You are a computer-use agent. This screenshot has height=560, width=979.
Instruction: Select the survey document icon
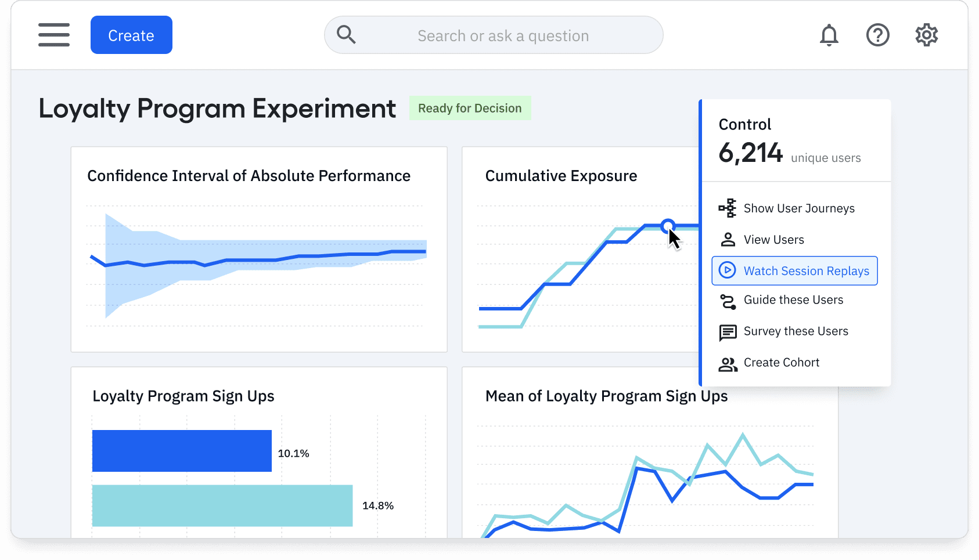[x=728, y=331]
